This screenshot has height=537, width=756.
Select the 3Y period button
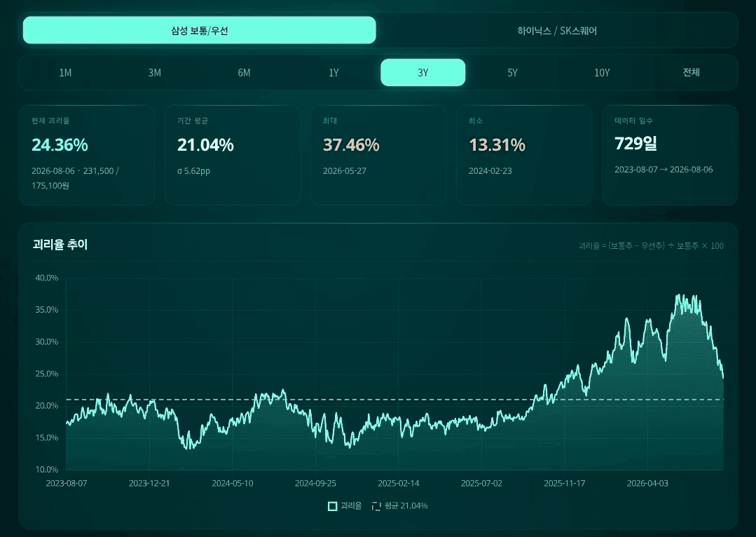coord(422,72)
